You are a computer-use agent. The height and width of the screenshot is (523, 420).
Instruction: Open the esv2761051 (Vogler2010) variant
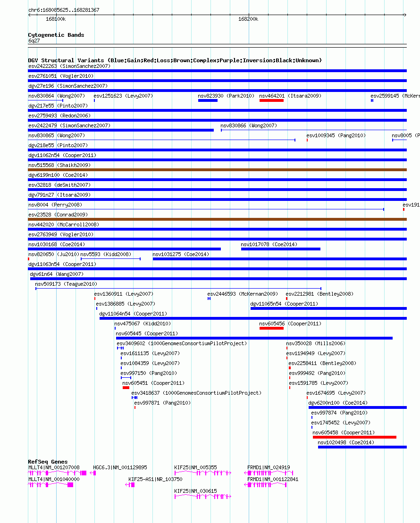tap(61, 76)
